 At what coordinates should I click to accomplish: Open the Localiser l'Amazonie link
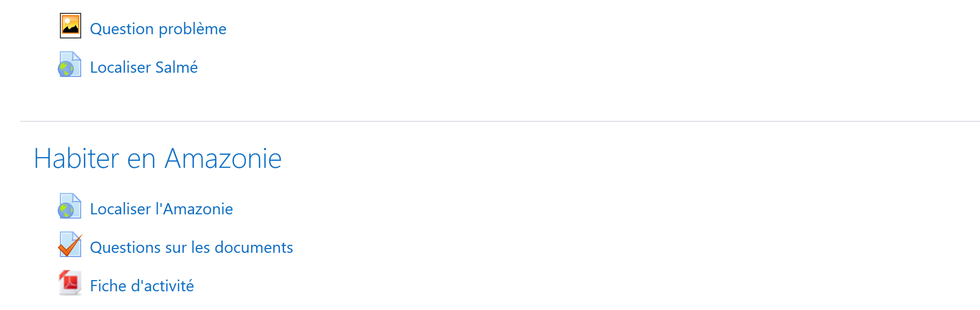(161, 209)
